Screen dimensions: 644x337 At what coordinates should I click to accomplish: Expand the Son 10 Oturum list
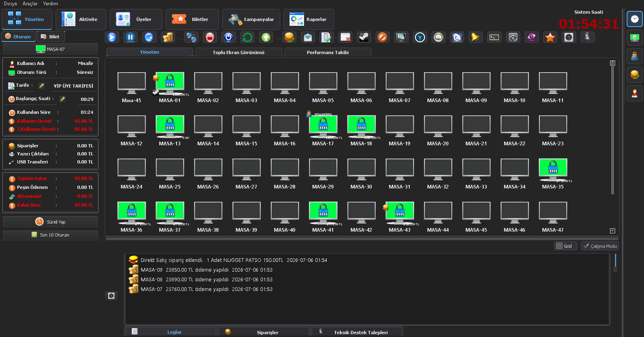50,234
